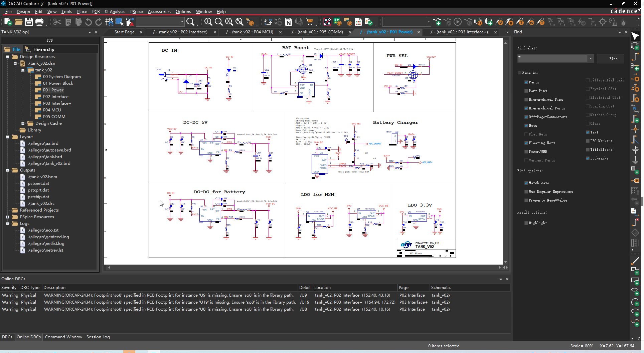Toggle the Snap to Grid icon

pyautogui.click(x=109, y=22)
